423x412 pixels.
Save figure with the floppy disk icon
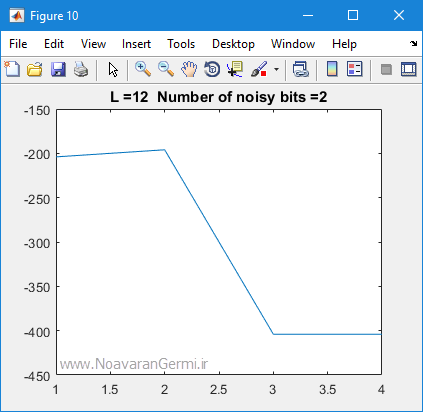click(58, 70)
